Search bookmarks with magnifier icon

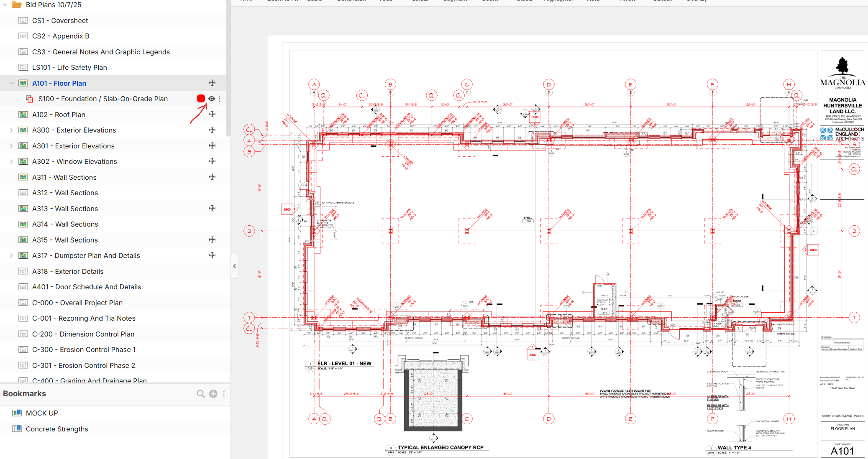point(200,393)
